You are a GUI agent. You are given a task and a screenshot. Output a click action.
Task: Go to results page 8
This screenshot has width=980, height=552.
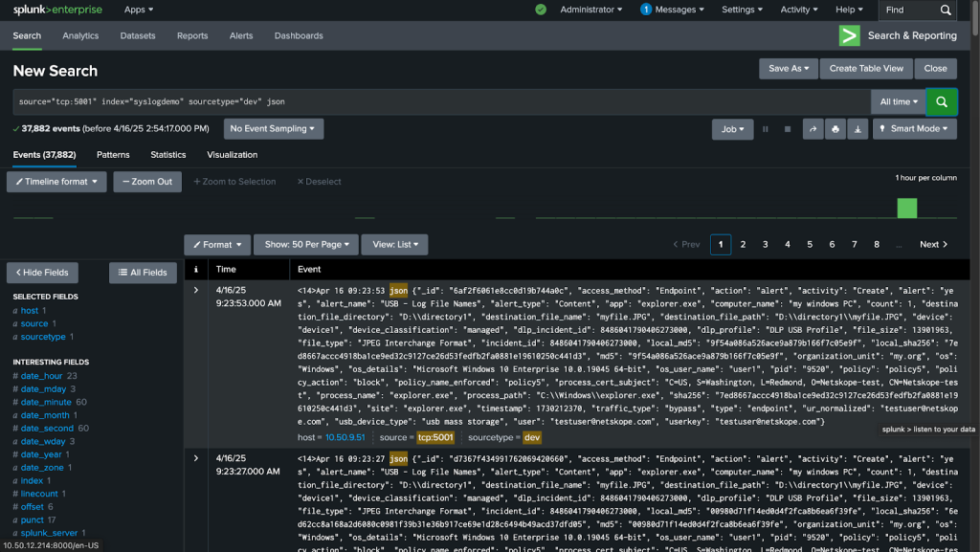(x=877, y=245)
